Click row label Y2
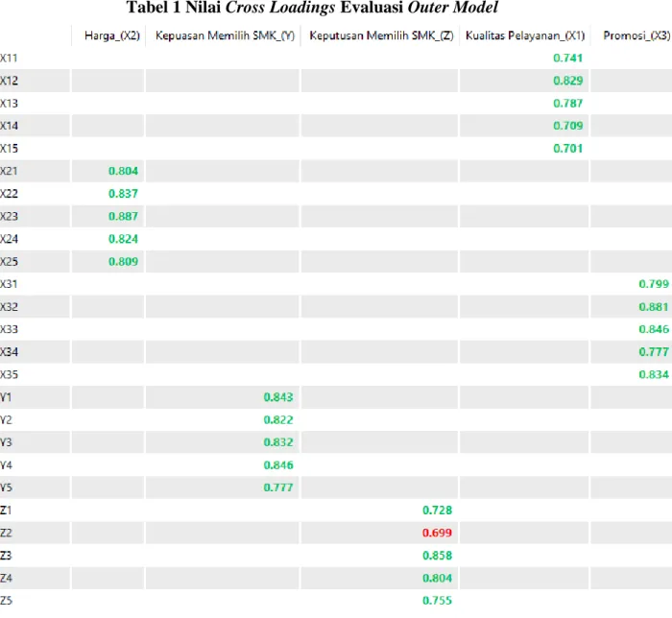The height and width of the screenshot is (618, 672). tap(6, 420)
